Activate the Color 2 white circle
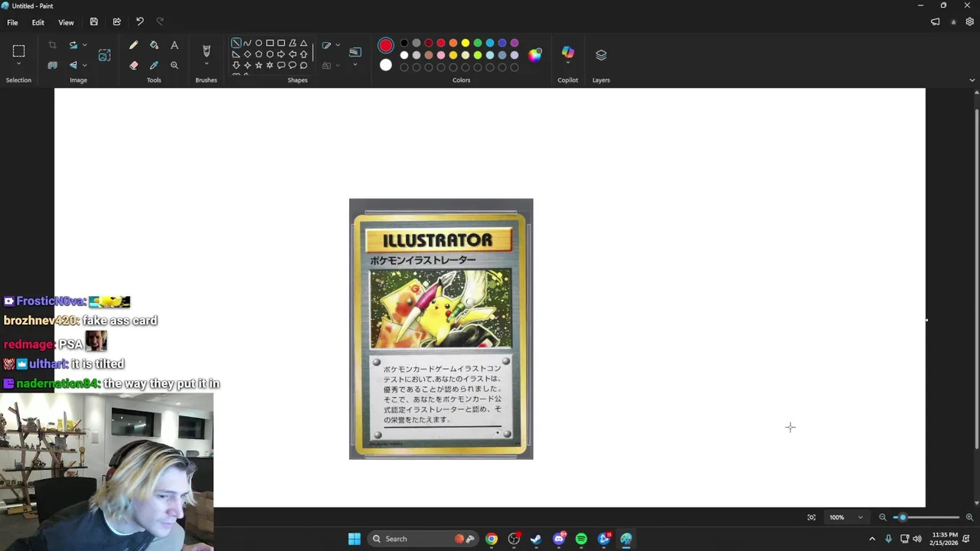 pyautogui.click(x=386, y=66)
